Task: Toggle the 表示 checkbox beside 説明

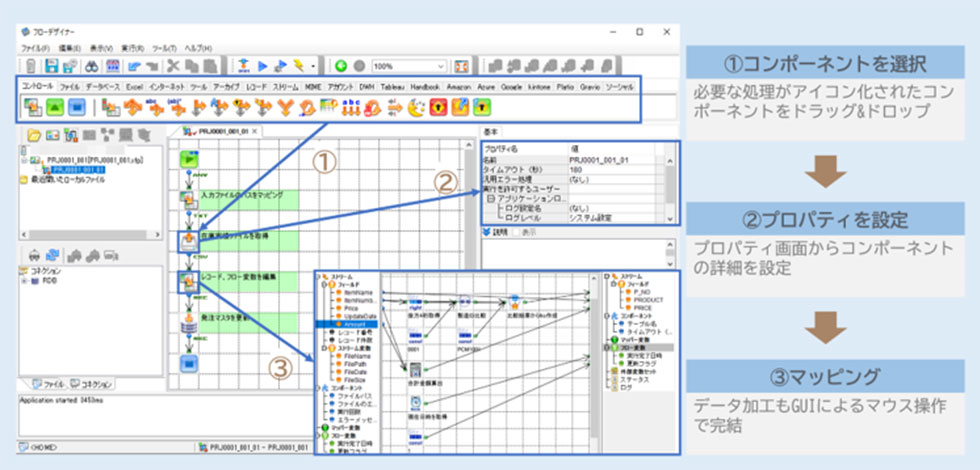Action: coord(515,232)
